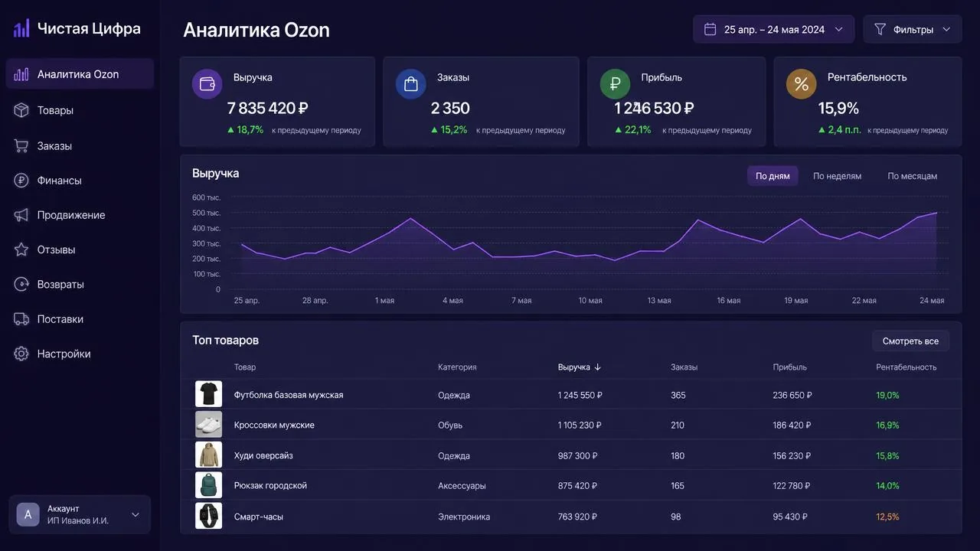Click the Аналитика Ozon bar chart sidebar icon
Image resolution: width=980 pixels, height=551 pixels.
[x=21, y=74]
